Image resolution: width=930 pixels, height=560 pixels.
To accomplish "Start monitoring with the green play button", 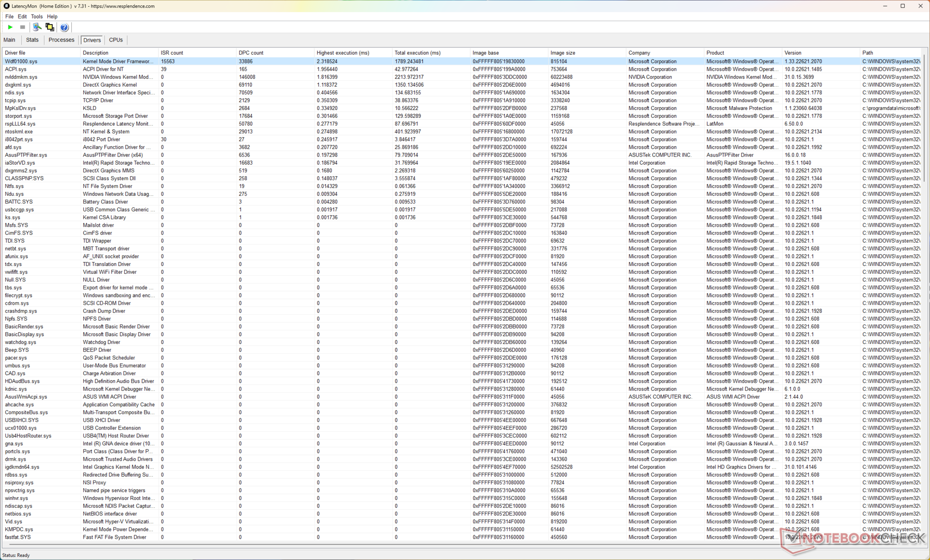I will coord(10,27).
